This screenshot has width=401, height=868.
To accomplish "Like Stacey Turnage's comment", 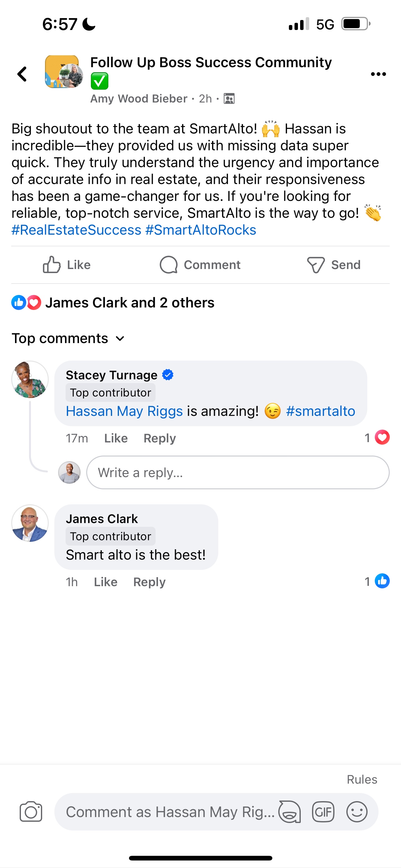I will coord(116,438).
